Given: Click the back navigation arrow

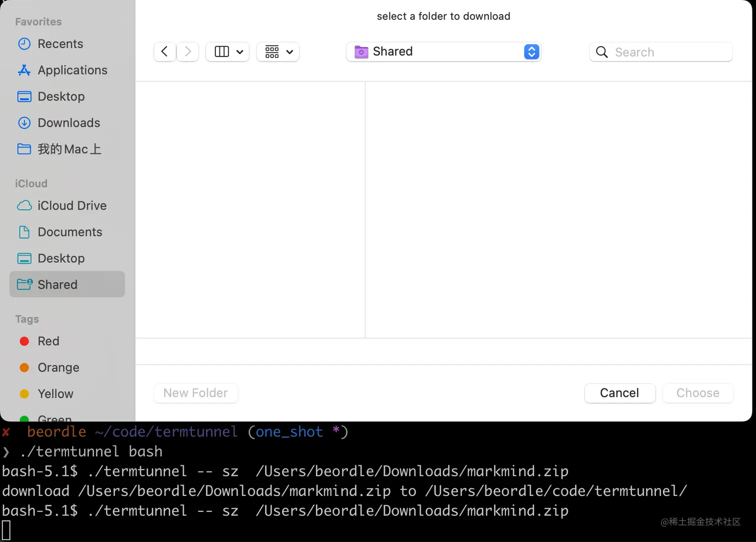Looking at the screenshot, I should pyautogui.click(x=164, y=52).
